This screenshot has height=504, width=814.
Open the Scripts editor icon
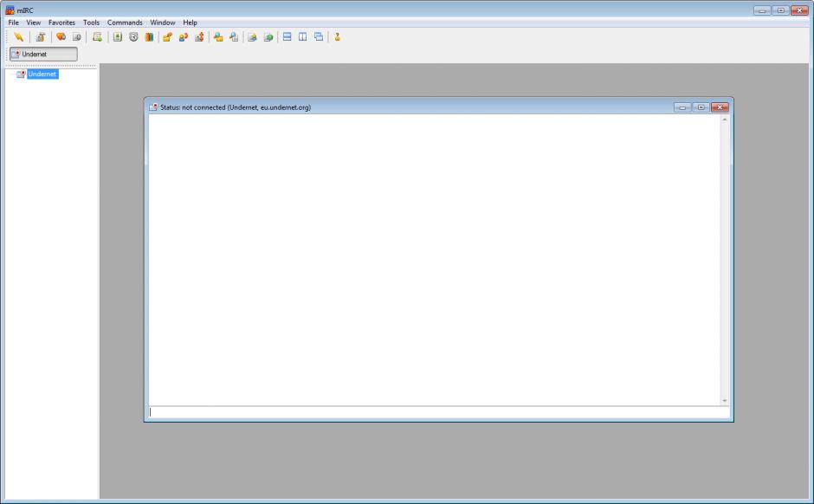[97, 37]
